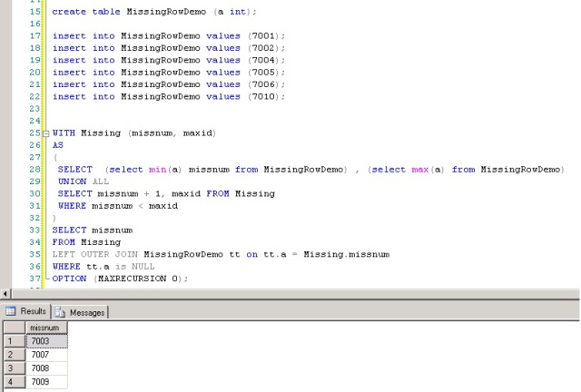The width and height of the screenshot is (581, 392).
Task: Click the Results tab grid icon
Action: point(11,311)
